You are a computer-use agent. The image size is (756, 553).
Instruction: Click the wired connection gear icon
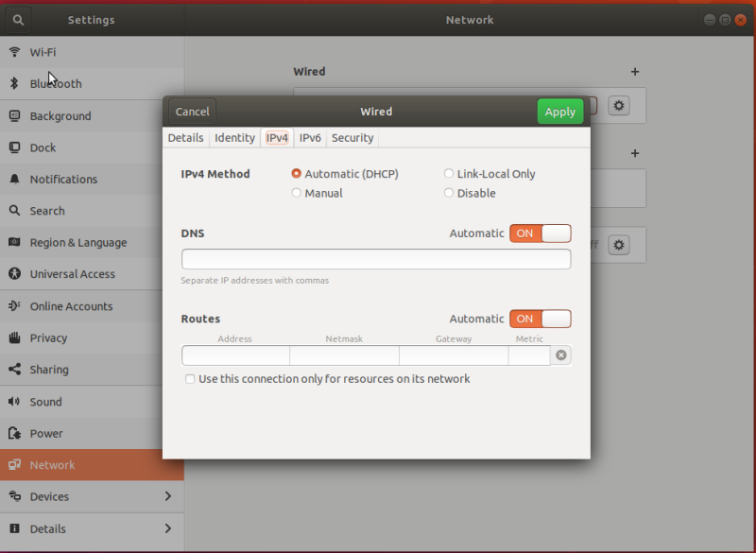(x=619, y=106)
